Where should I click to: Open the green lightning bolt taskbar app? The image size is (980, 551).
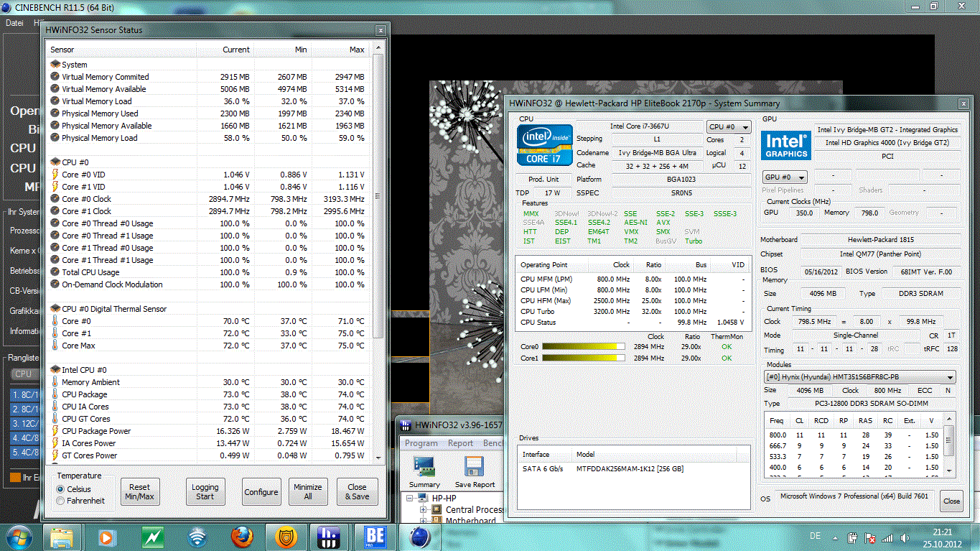(151, 537)
